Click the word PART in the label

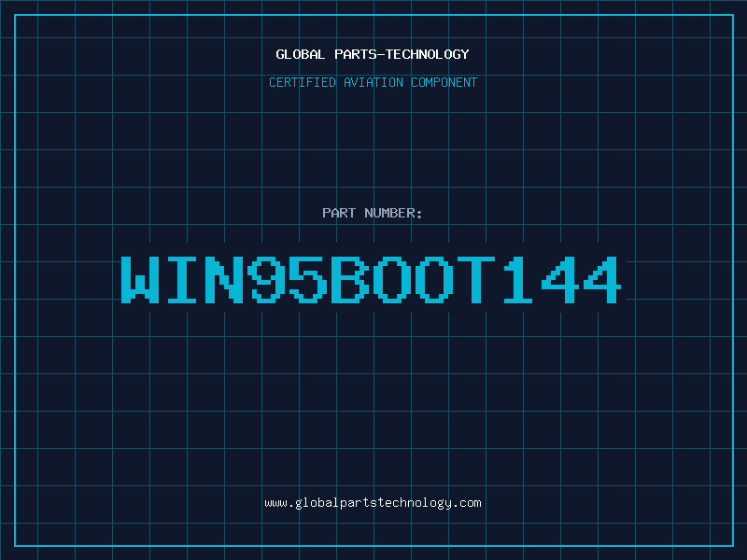pyautogui.click(x=339, y=213)
